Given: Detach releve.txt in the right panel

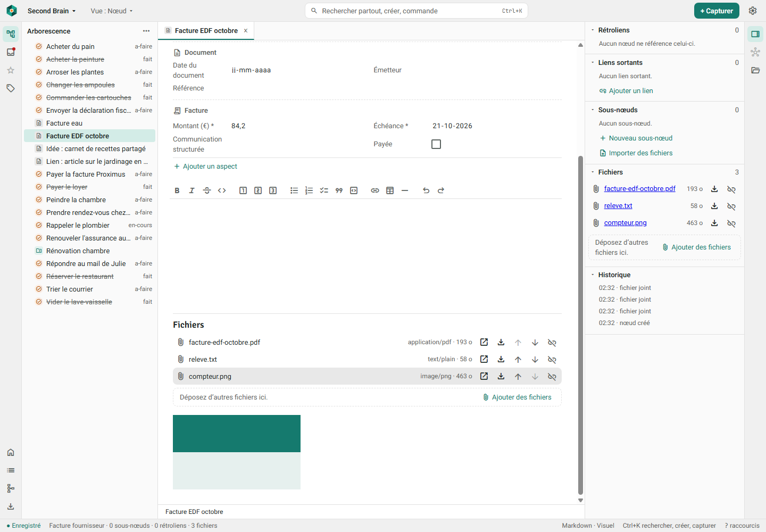Looking at the screenshot, I should 731,206.
